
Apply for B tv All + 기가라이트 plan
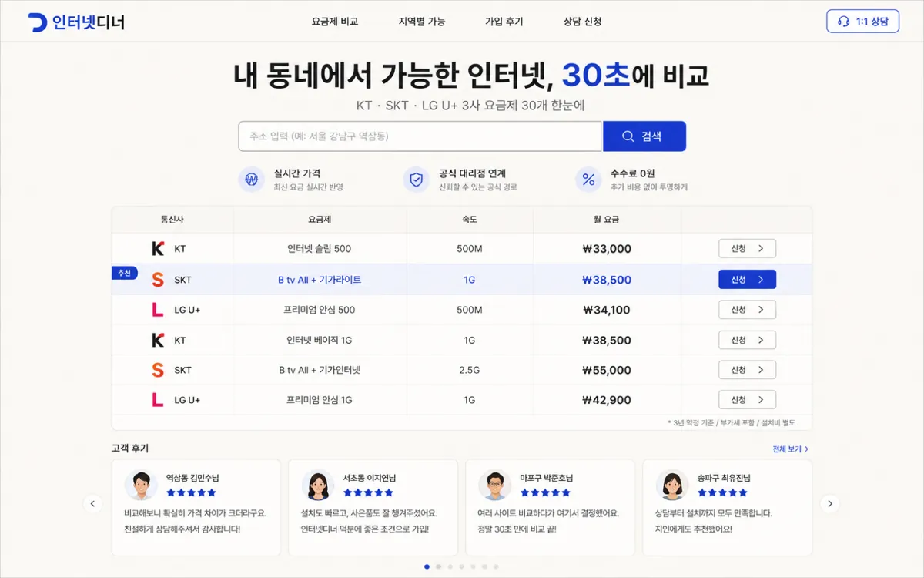(747, 280)
